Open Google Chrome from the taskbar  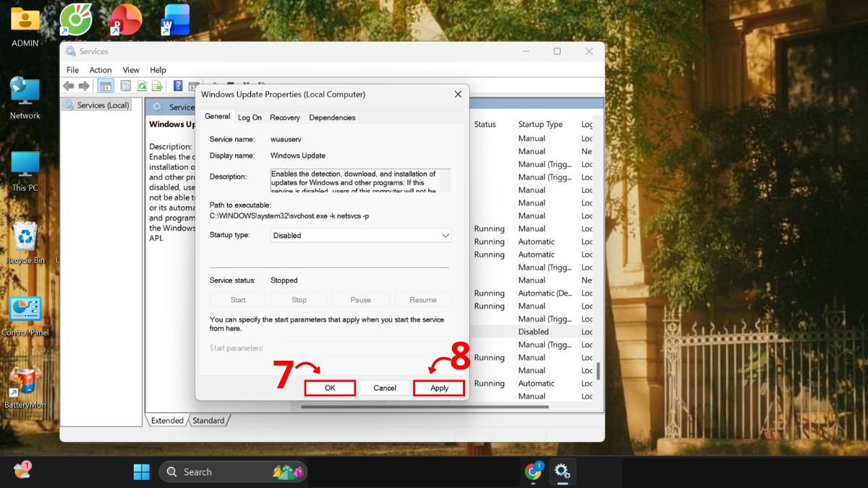click(533, 472)
